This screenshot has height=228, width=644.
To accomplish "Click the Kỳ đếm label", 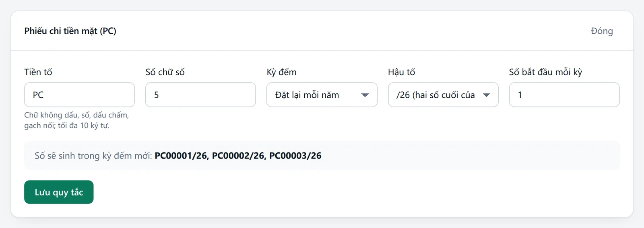I will point(281,72).
